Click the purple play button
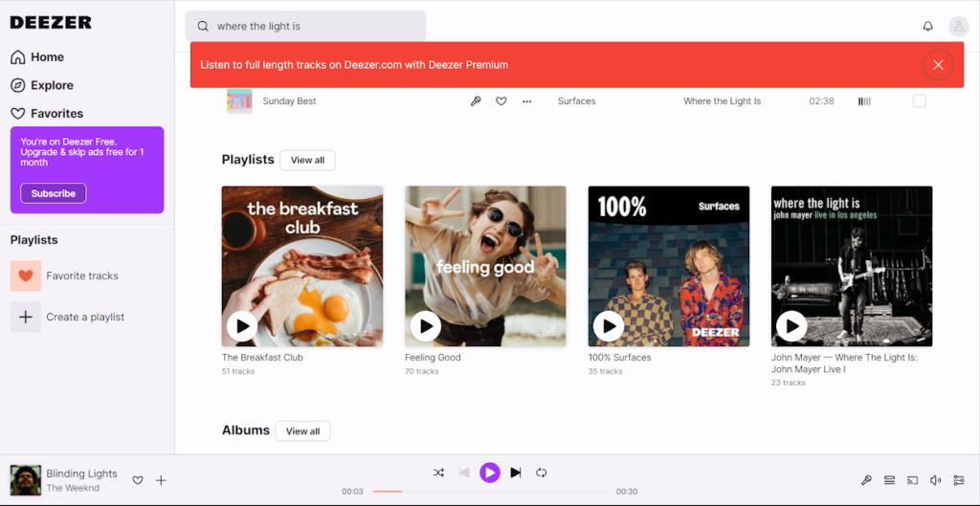This screenshot has height=506, width=980. [x=490, y=473]
